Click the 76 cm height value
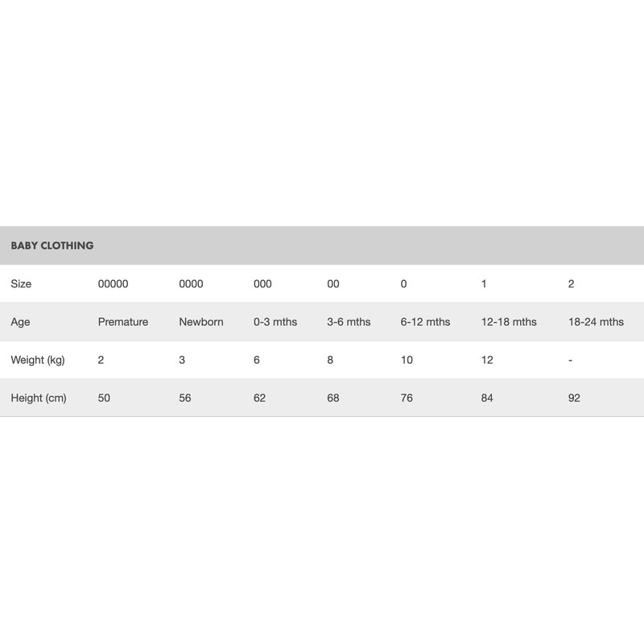Viewport: 644px width, 644px height. click(407, 398)
